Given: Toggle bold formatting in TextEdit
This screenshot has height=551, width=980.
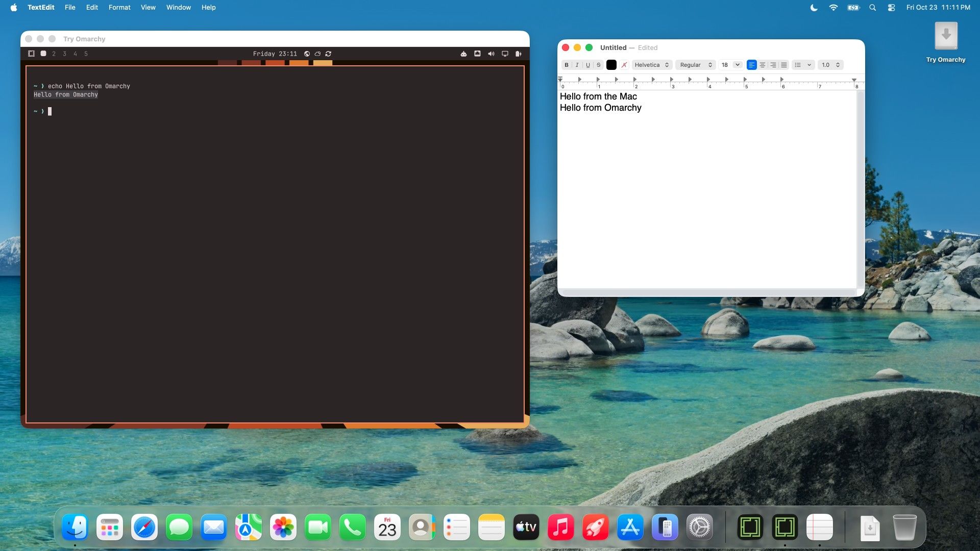Looking at the screenshot, I should point(567,65).
